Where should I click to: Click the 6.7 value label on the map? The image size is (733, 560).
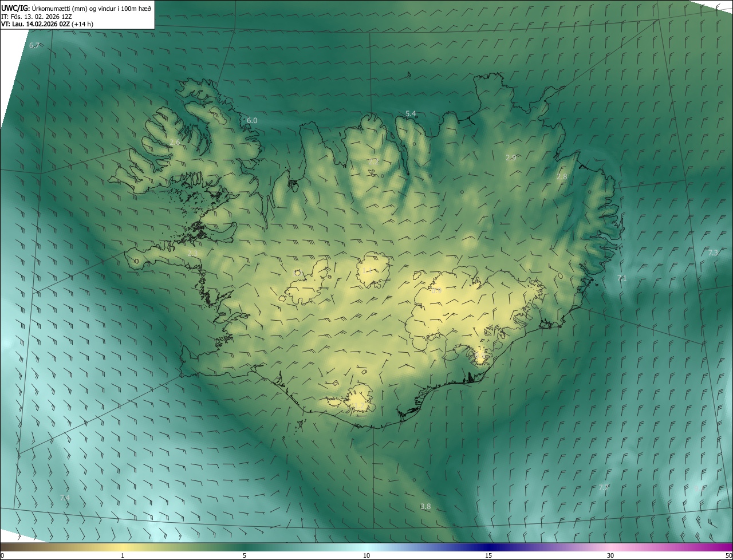34,45
